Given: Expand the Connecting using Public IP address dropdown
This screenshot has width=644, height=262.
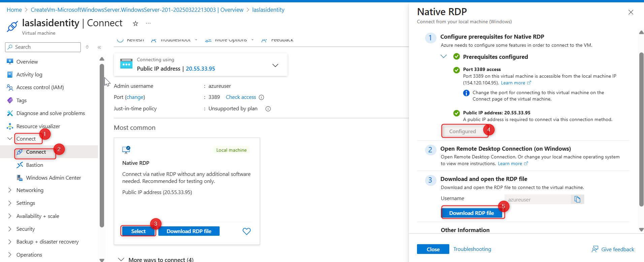Looking at the screenshot, I should point(275,65).
